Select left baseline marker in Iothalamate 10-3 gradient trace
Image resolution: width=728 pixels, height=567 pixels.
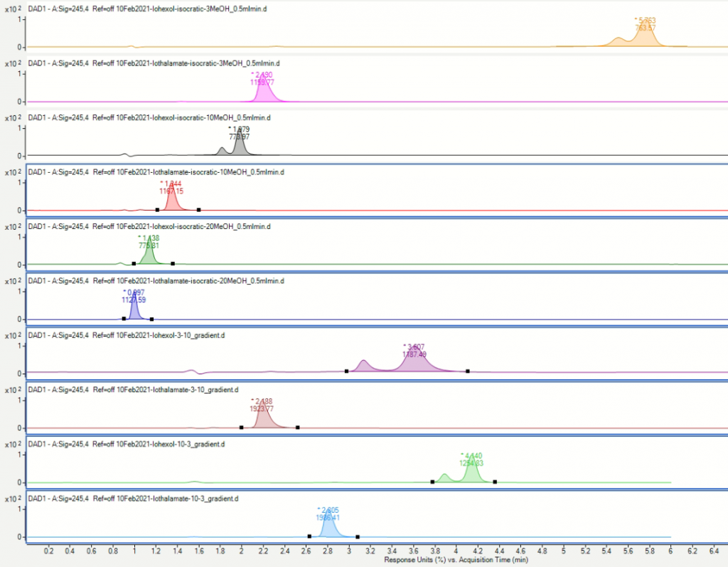[309, 536]
